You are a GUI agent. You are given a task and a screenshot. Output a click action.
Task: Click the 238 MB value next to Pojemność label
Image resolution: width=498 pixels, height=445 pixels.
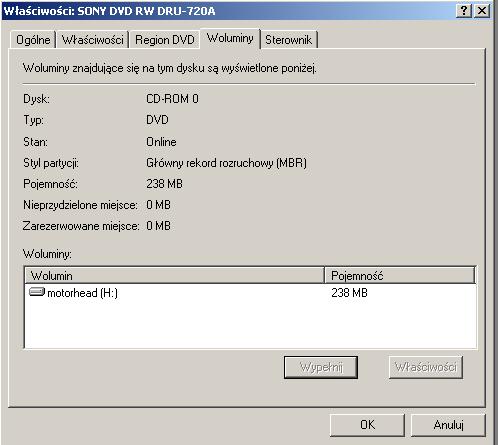(164, 184)
